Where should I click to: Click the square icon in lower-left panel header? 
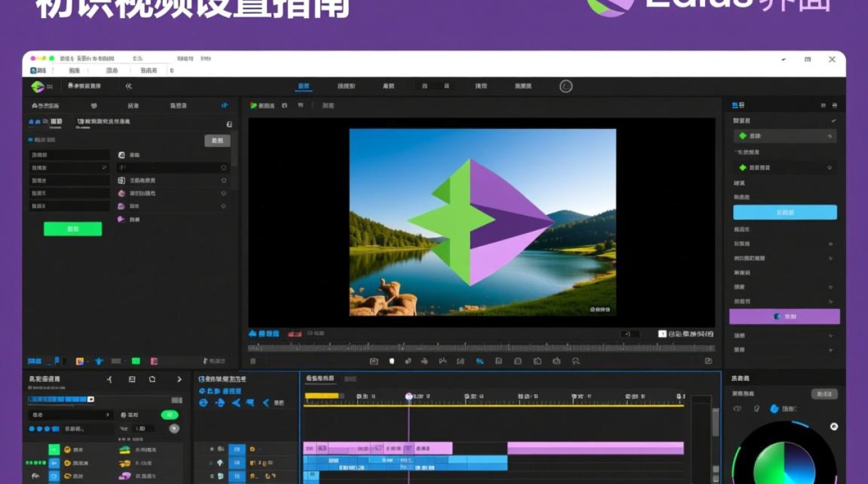point(132,379)
